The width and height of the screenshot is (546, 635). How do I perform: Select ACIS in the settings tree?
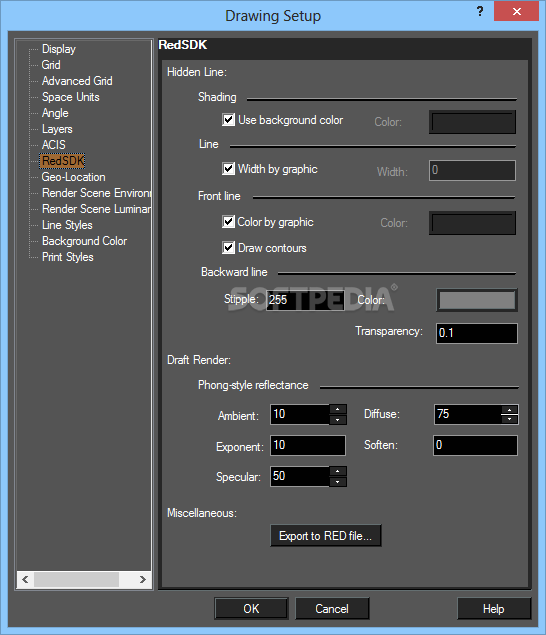[x=53, y=145]
